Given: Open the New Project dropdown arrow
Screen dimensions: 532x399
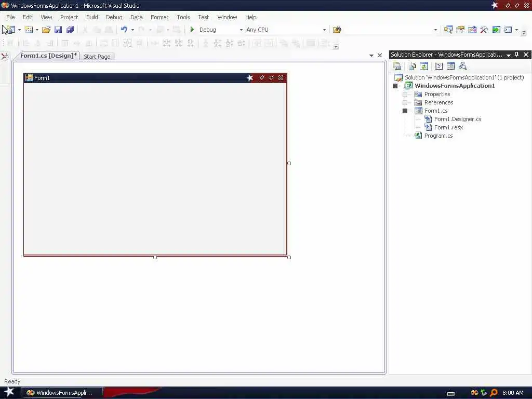Looking at the screenshot, I should [x=19, y=30].
